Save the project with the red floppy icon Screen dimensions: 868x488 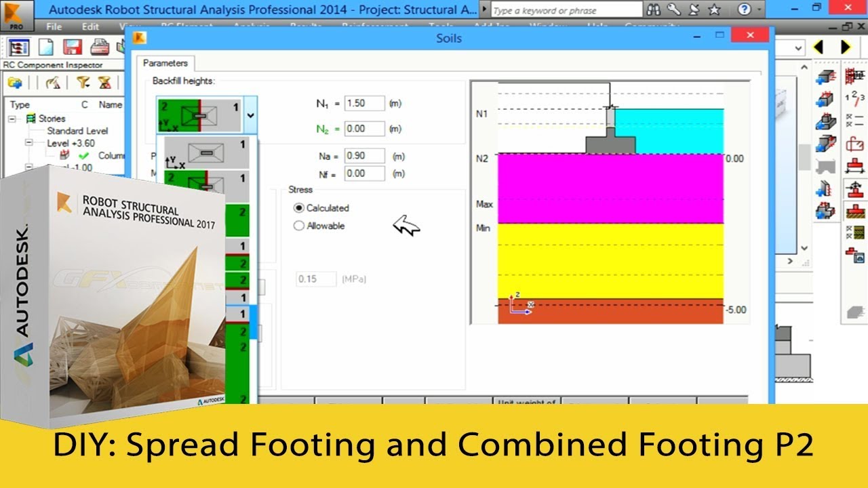(73, 47)
